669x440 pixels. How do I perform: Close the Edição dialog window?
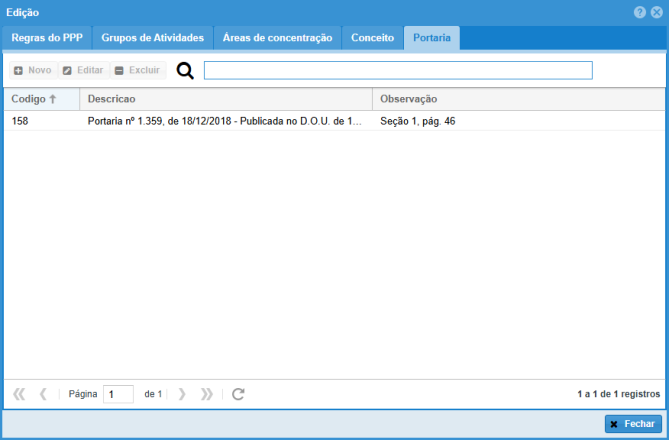click(x=656, y=11)
